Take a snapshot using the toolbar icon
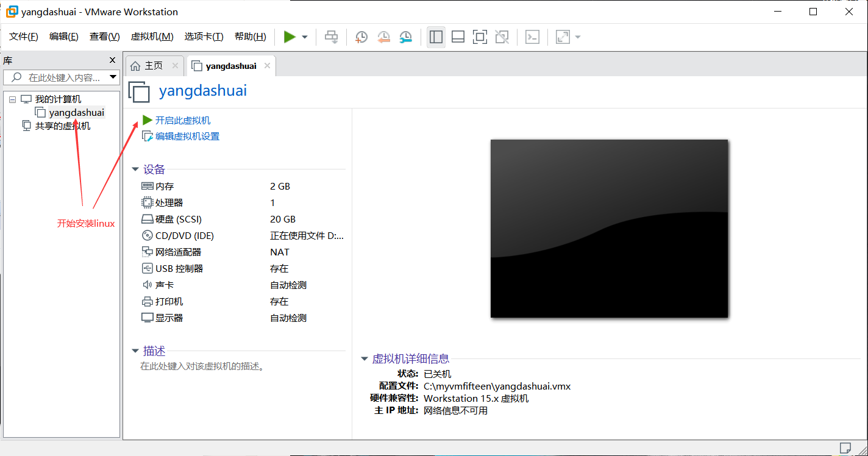Image resolution: width=868 pixels, height=456 pixels. tap(361, 37)
